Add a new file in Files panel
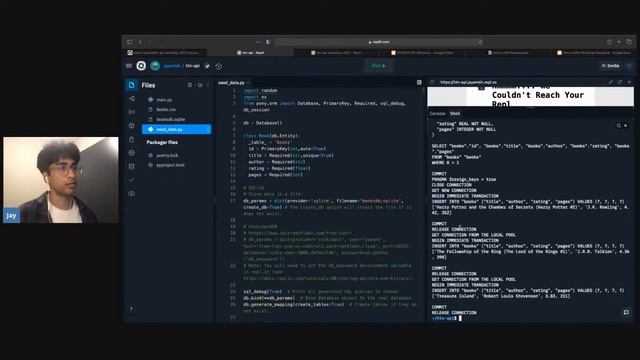This screenshot has width=640, height=360. tap(190, 85)
